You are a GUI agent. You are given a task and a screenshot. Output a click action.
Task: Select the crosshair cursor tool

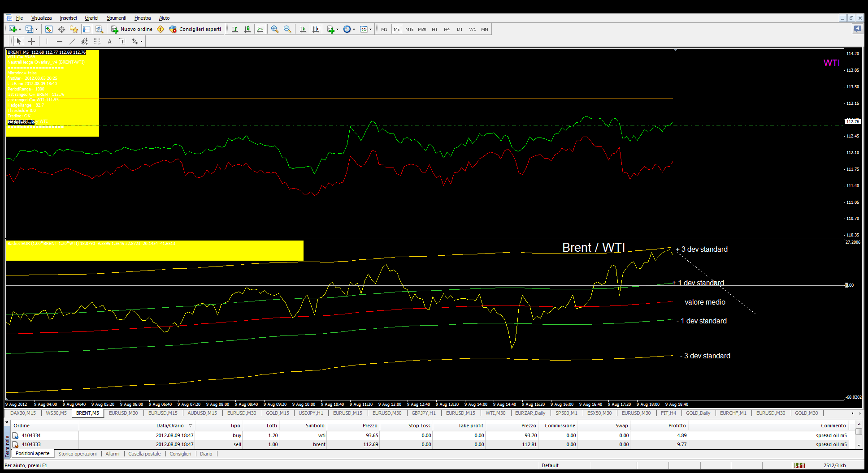tap(31, 41)
